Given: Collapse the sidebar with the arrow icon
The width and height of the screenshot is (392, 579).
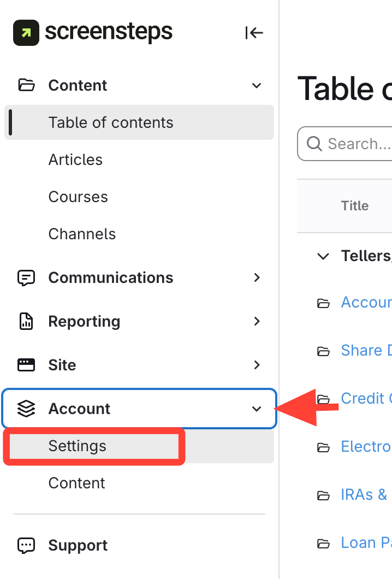Looking at the screenshot, I should pyautogui.click(x=254, y=33).
